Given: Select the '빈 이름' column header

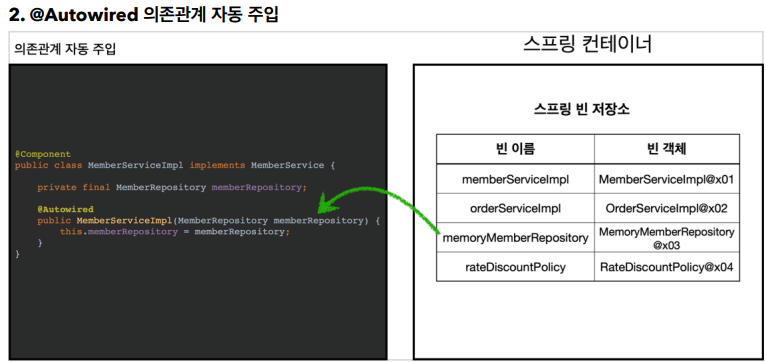Looking at the screenshot, I should pos(515,149).
